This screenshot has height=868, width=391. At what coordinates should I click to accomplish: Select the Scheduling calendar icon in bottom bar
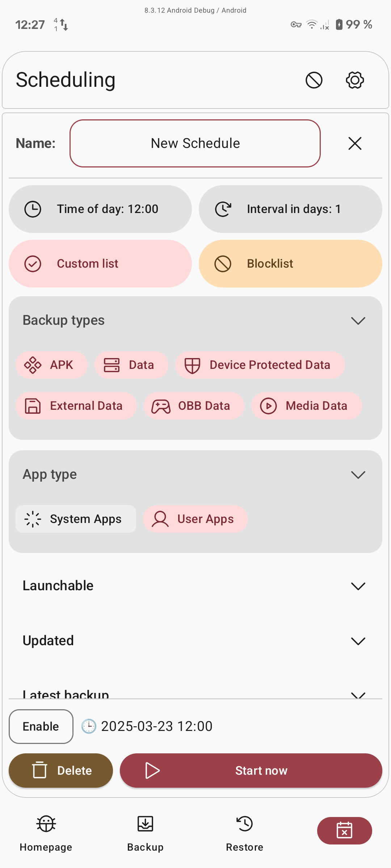click(x=344, y=830)
